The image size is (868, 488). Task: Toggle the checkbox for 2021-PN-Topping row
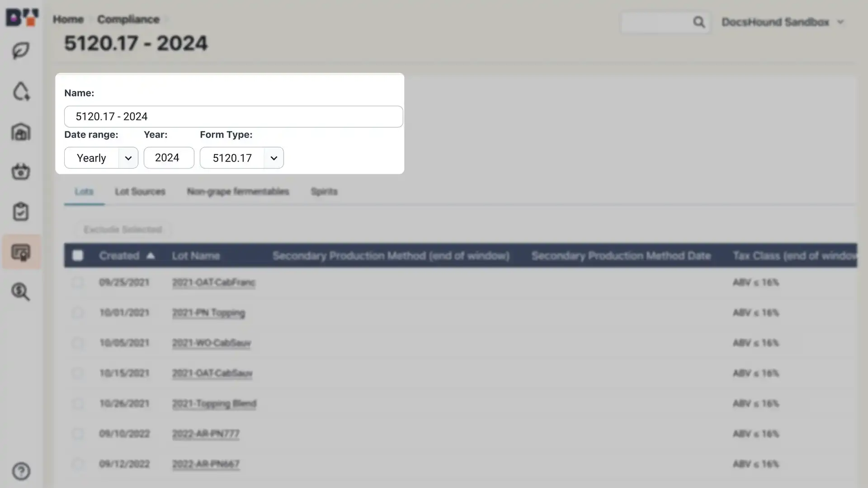point(77,312)
